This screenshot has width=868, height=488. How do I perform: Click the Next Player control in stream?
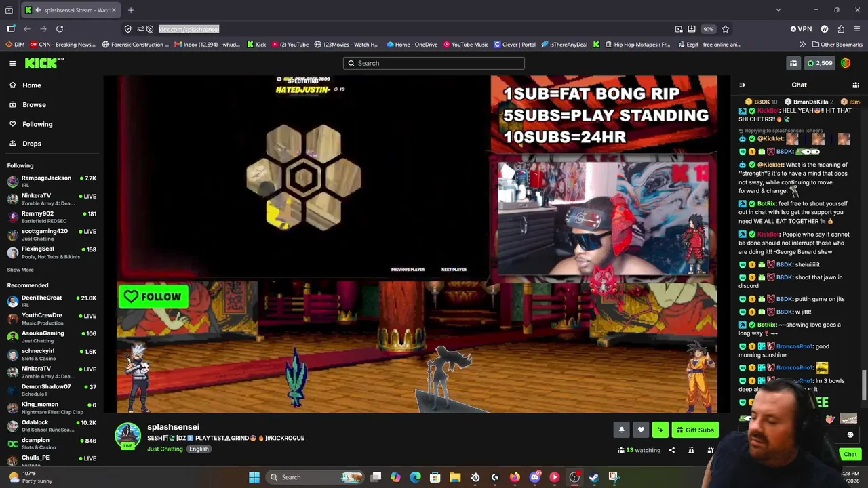[x=454, y=270]
